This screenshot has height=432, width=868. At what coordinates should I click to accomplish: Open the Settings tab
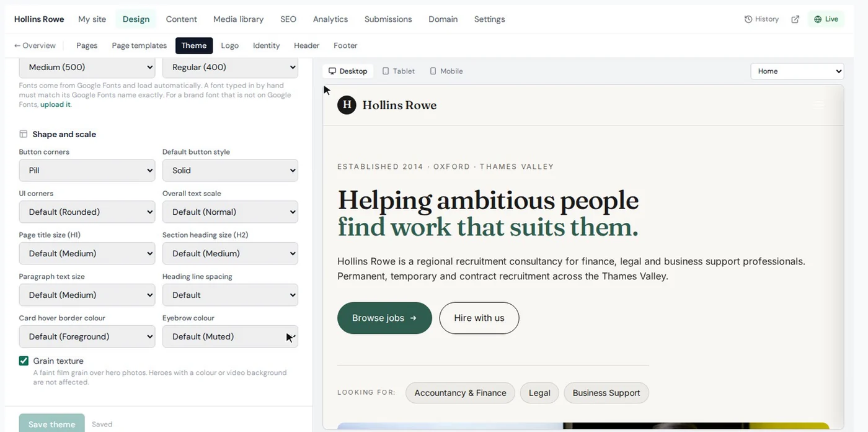point(489,19)
